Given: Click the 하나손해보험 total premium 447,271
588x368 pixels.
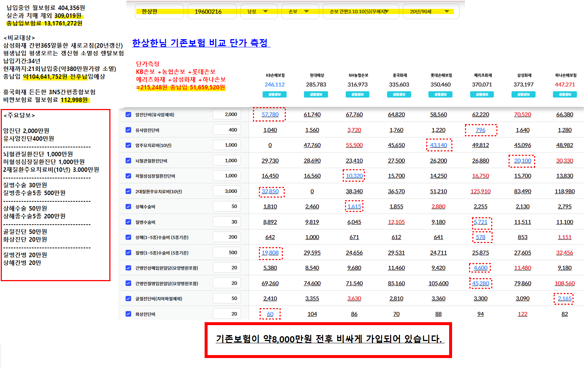Looking at the screenshot, I should [565, 85].
